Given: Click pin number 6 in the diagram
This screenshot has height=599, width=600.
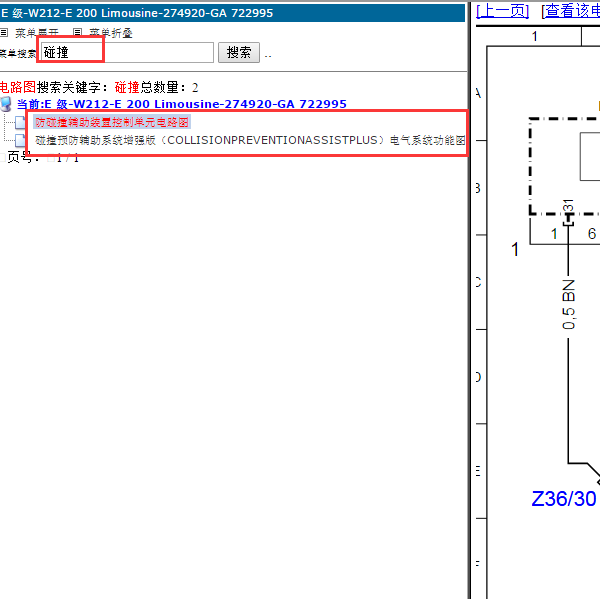Looking at the screenshot, I should [x=592, y=233].
